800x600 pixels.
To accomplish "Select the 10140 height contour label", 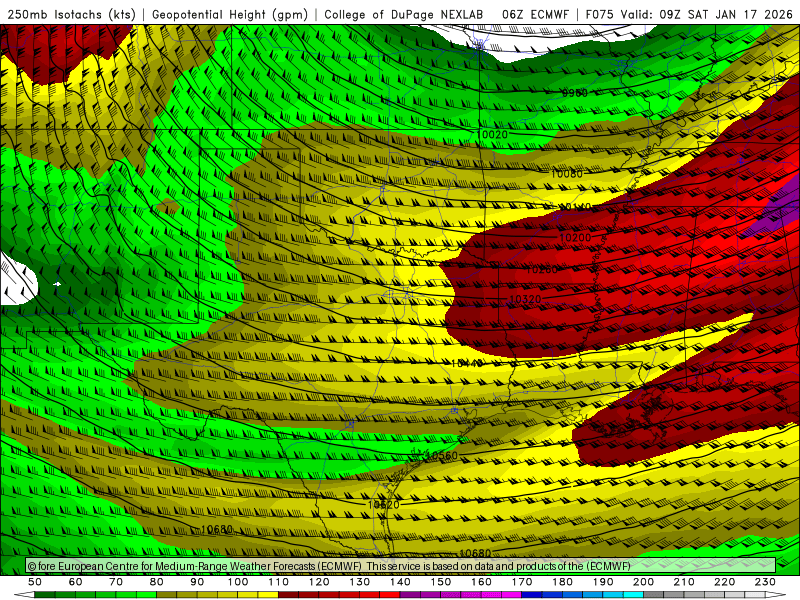I will (x=575, y=207).
